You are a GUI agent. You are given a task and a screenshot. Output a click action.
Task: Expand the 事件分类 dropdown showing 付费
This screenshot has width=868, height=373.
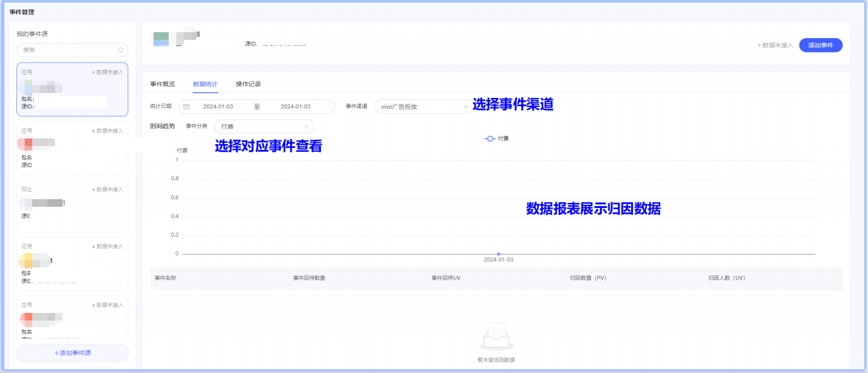coord(263,126)
